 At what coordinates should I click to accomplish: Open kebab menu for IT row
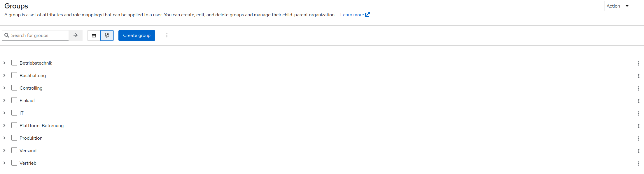click(638, 113)
